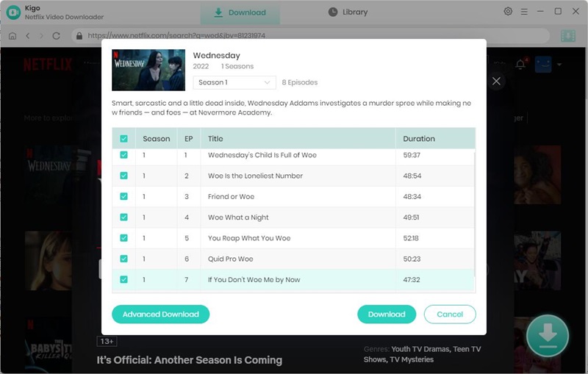The width and height of the screenshot is (588, 374).
Task: Go to the home page icon
Action: [12, 36]
